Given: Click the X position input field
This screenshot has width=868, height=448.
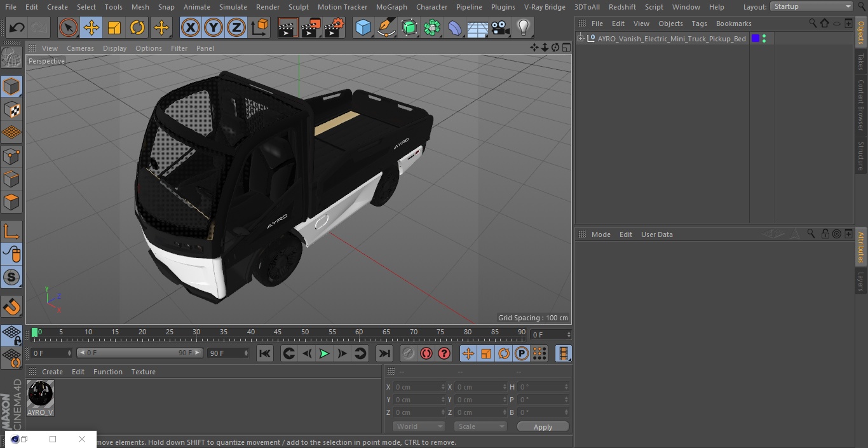Looking at the screenshot, I should click(419, 387).
